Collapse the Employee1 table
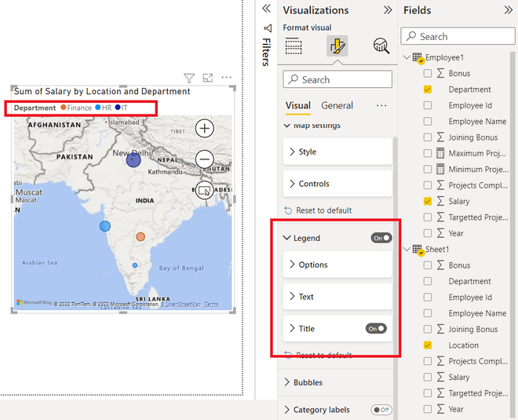The width and height of the screenshot is (518, 420). pos(407,57)
